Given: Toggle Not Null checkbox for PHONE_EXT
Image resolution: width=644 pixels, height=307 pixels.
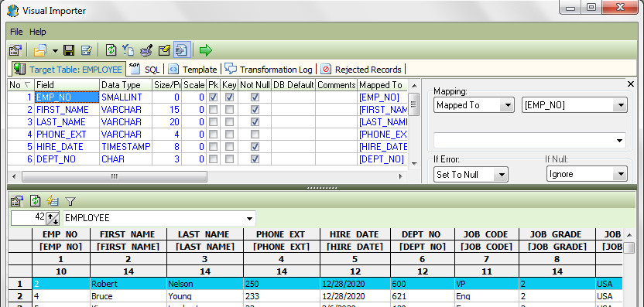Looking at the screenshot, I should [255, 135].
